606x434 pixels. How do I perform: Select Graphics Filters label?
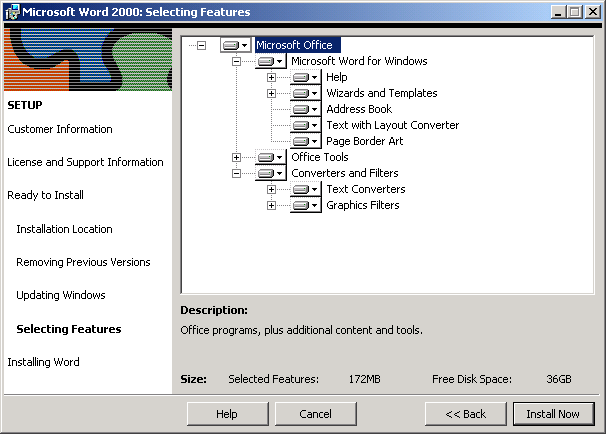click(x=363, y=205)
